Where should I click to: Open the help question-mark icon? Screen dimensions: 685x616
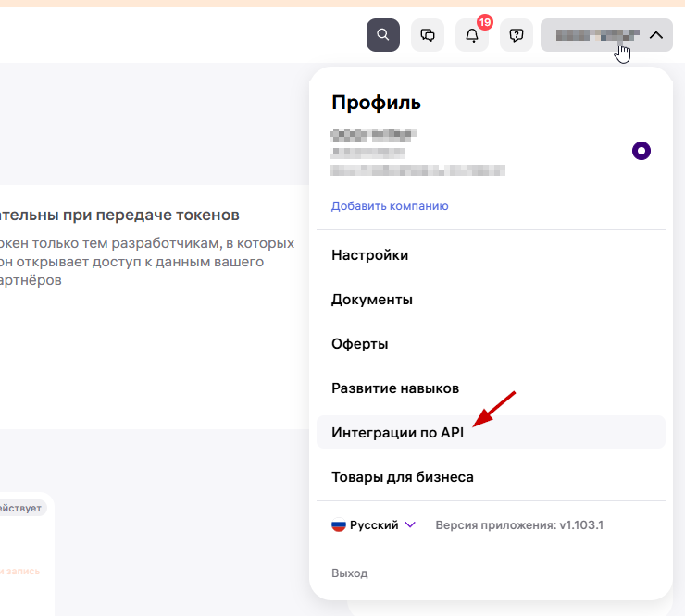coord(517,35)
